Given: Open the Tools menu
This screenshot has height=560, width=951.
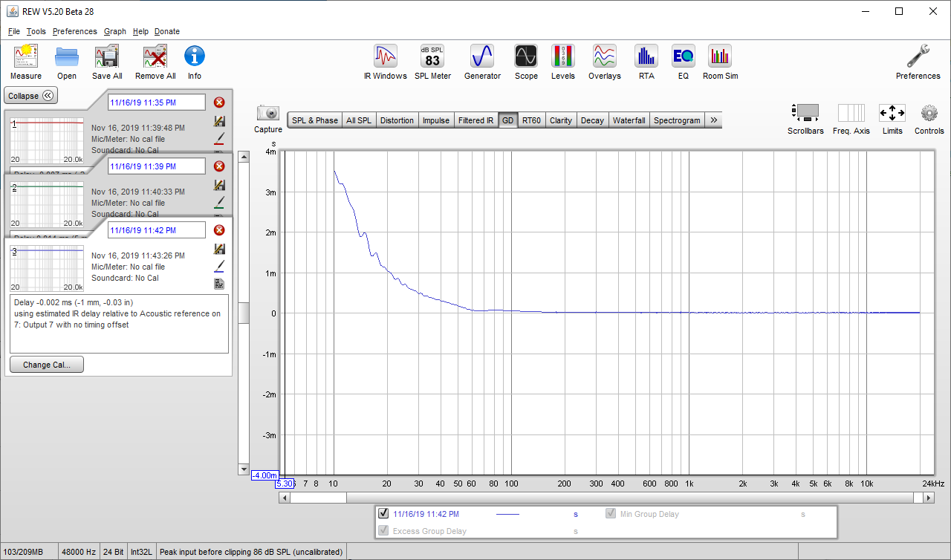Looking at the screenshot, I should coord(36,31).
